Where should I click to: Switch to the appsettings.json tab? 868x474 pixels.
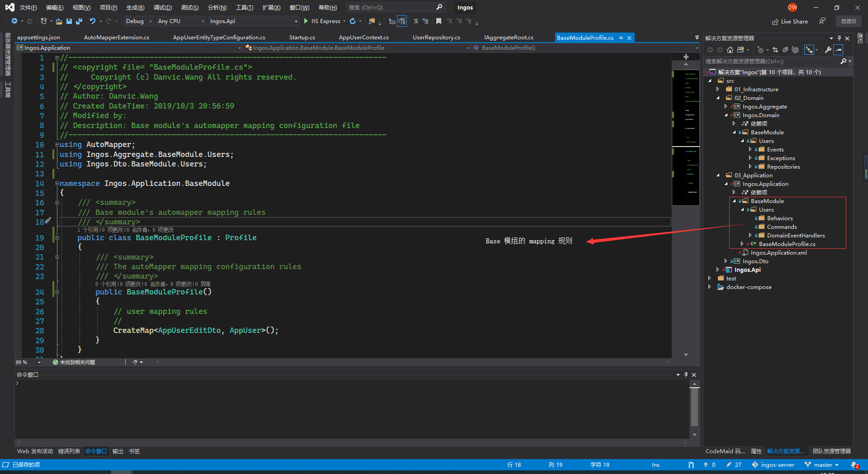[x=38, y=38]
